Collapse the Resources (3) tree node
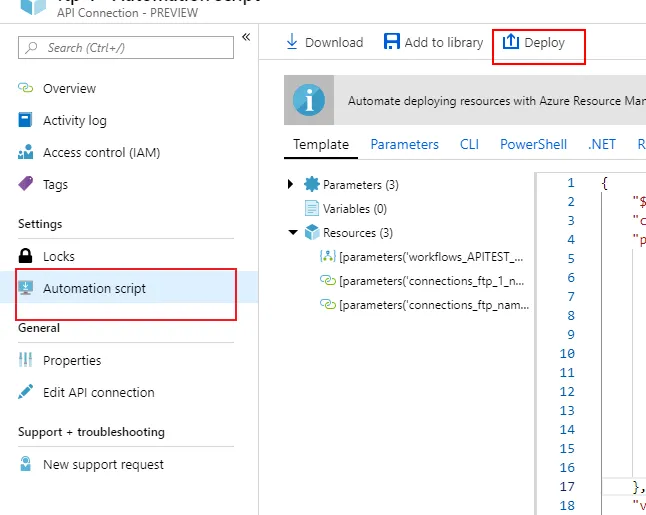Screen dimensions: 646x515 click(293, 232)
